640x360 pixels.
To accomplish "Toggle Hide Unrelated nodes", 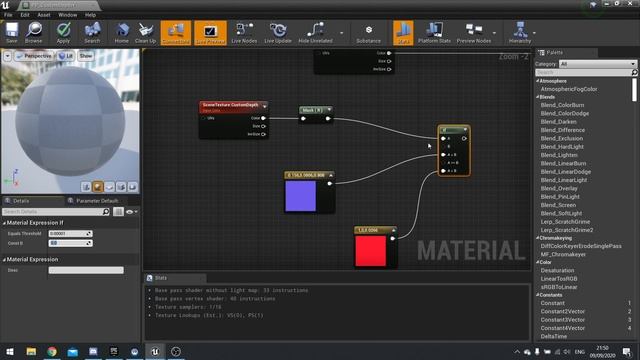I will 316,33.
